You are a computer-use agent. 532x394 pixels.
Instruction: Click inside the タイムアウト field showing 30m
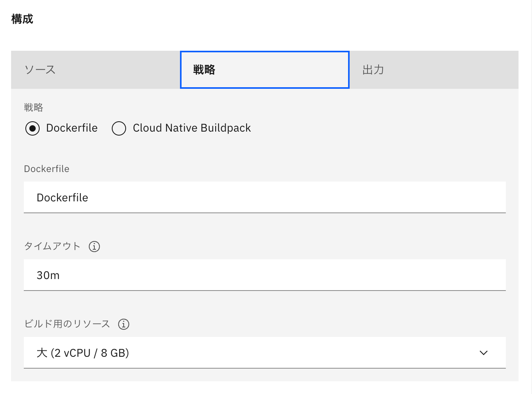click(265, 275)
